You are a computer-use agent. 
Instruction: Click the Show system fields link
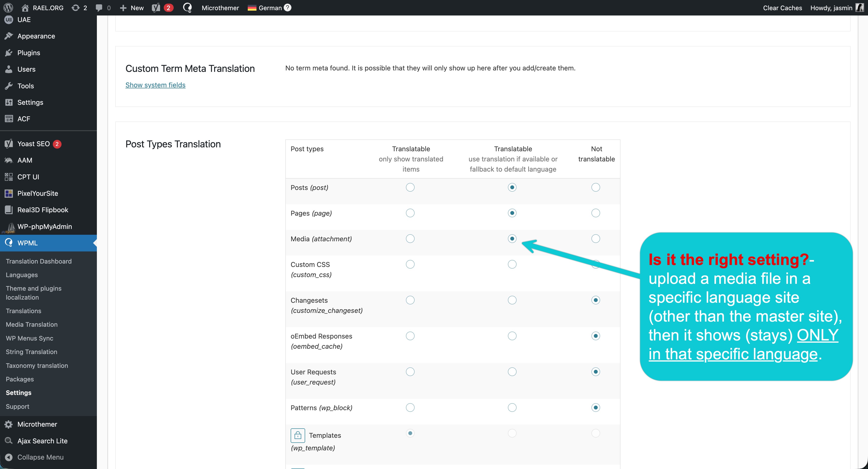tap(155, 85)
